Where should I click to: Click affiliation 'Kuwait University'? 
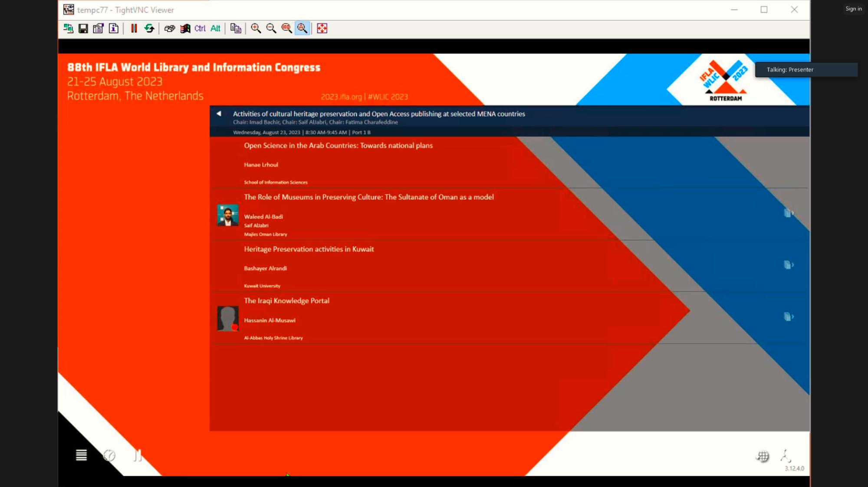tap(262, 286)
